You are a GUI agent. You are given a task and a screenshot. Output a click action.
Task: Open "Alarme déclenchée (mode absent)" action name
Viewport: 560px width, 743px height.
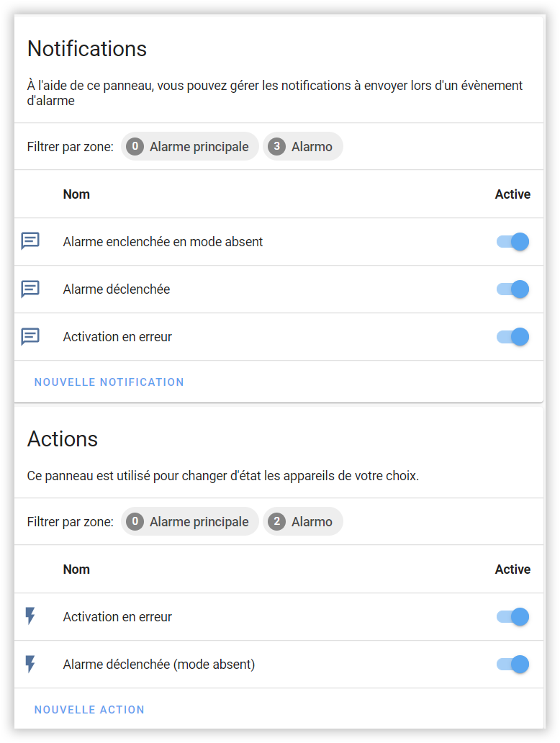159,665
